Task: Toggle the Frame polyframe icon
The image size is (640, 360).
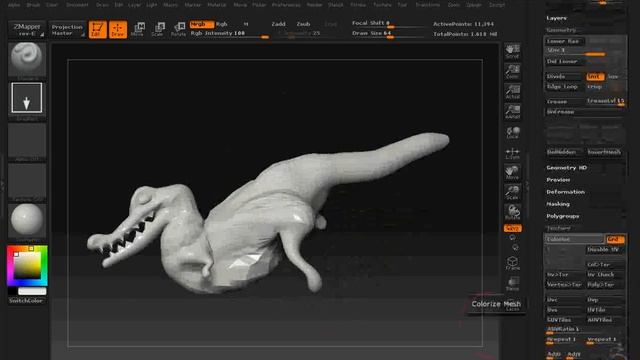Action: (x=512, y=263)
